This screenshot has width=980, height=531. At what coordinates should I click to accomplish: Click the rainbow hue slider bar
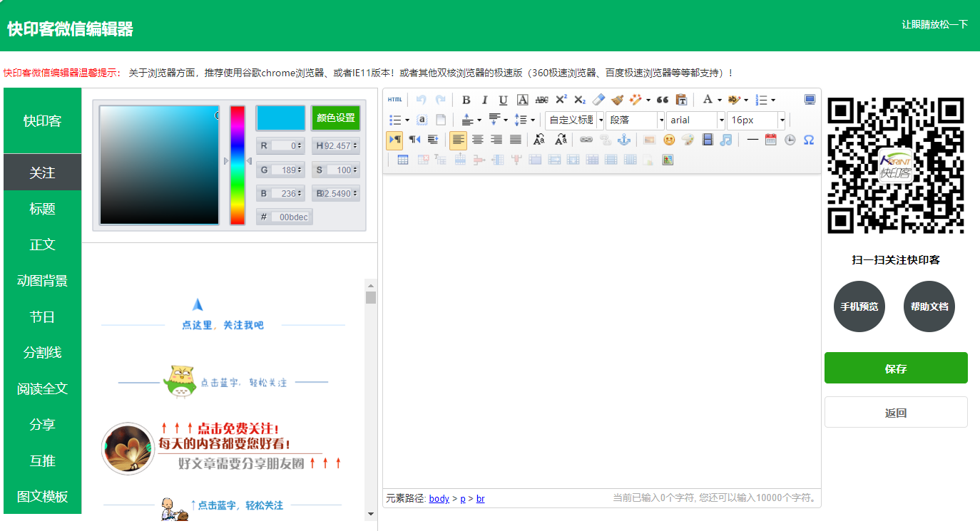pos(238,165)
